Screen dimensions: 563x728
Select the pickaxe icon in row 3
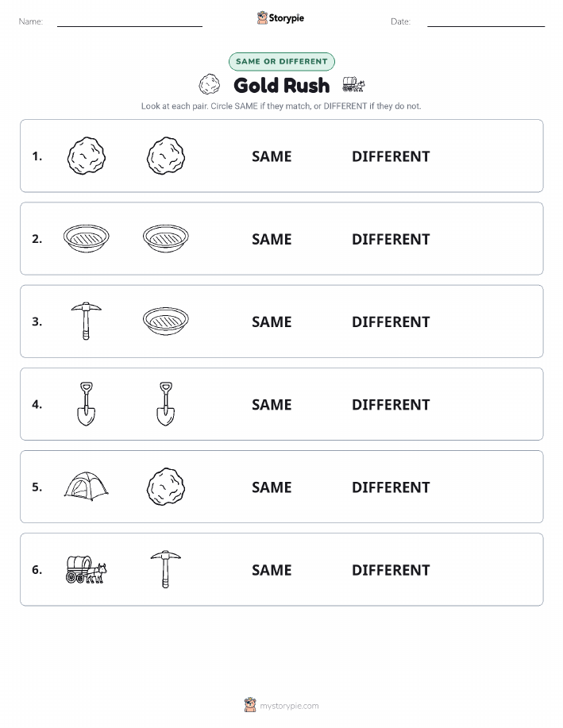click(x=87, y=322)
